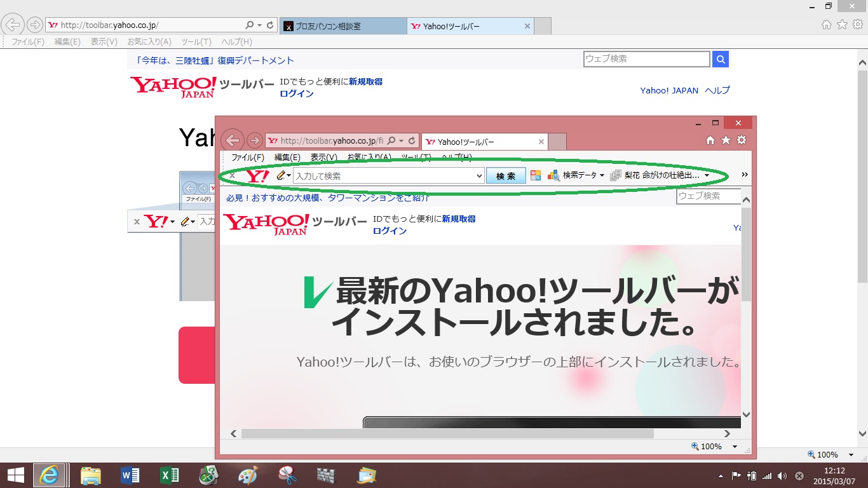The height and width of the screenshot is (488, 868).
Task: Open dropdown arrow of 入力して検索 box
Action: (479, 176)
